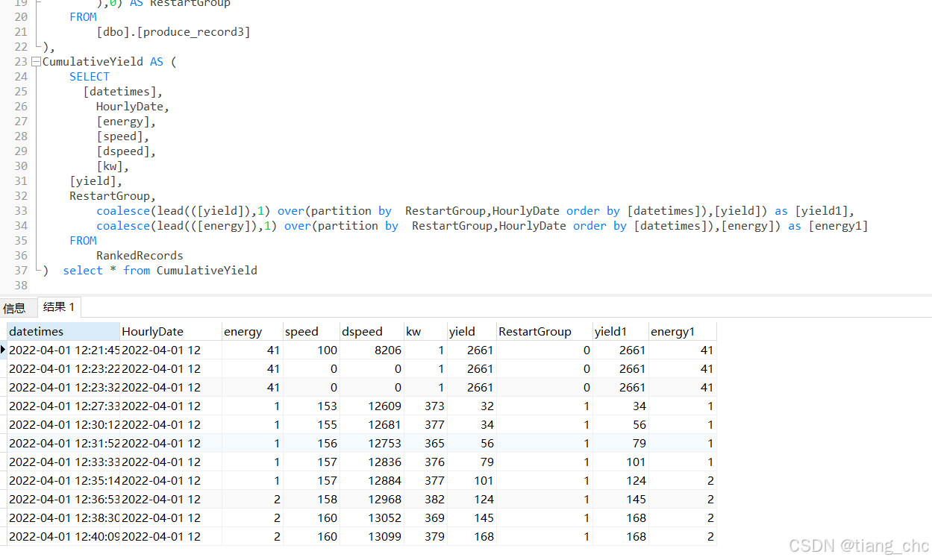Select the kw cell 379
This screenshot has height=560, width=932.
pyautogui.click(x=425, y=536)
